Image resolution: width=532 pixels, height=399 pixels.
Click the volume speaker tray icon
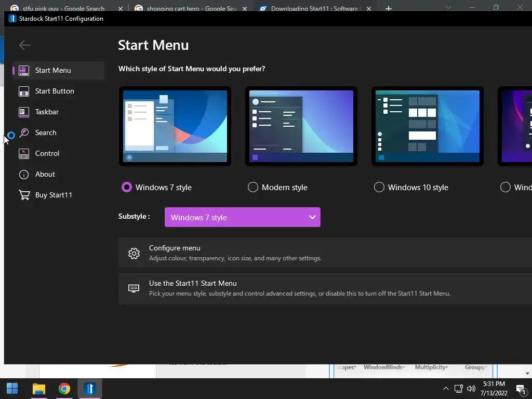(471, 389)
